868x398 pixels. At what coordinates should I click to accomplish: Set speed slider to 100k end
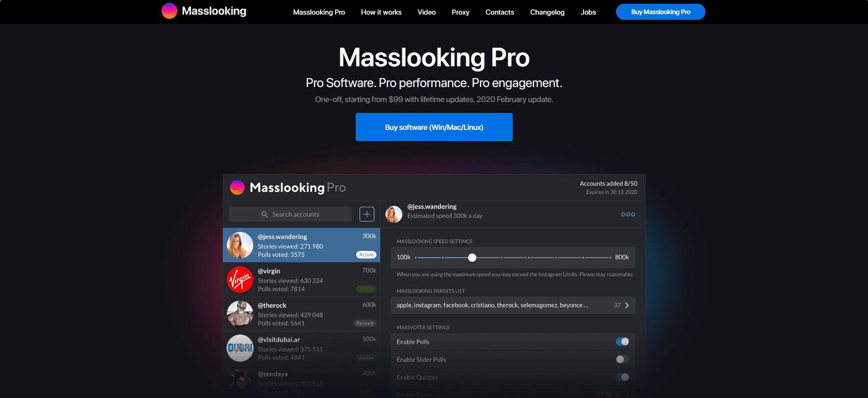click(416, 257)
